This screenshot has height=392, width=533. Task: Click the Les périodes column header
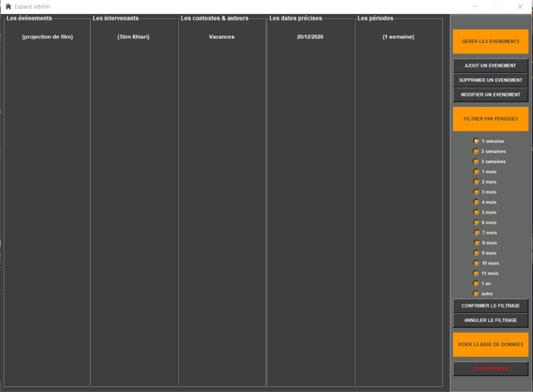pyautogui.click(x=375, y=18)
